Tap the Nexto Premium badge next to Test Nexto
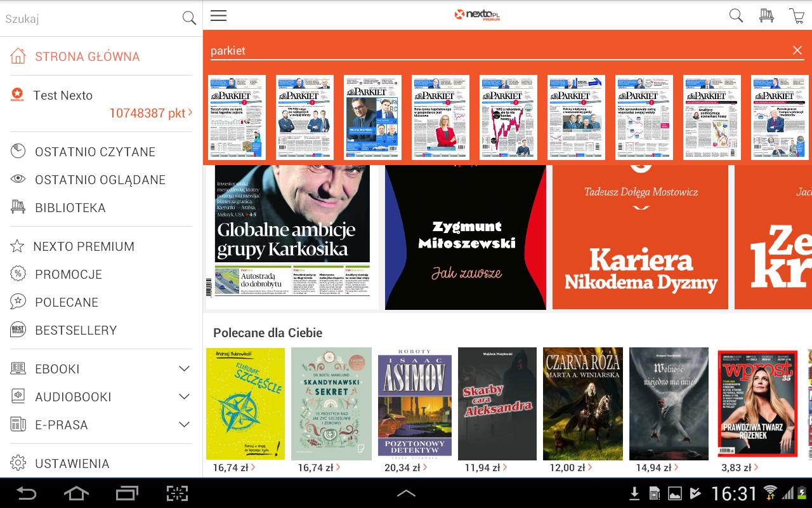Viewport: 812px width, 508px height. coord(17,95)
